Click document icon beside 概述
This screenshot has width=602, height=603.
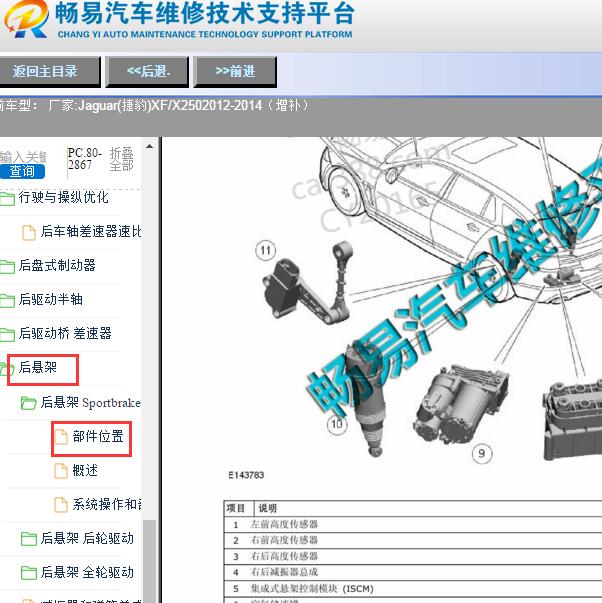pos(61,471)
